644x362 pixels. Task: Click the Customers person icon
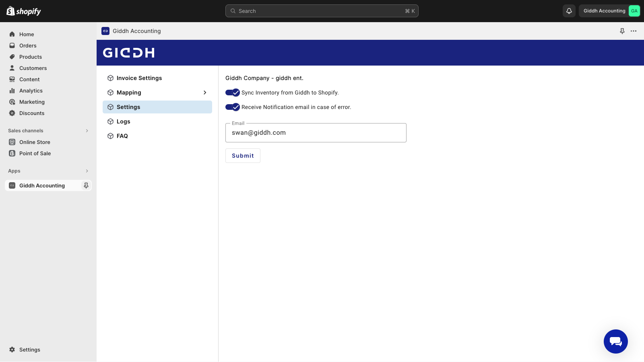click(x=12, y=68)
